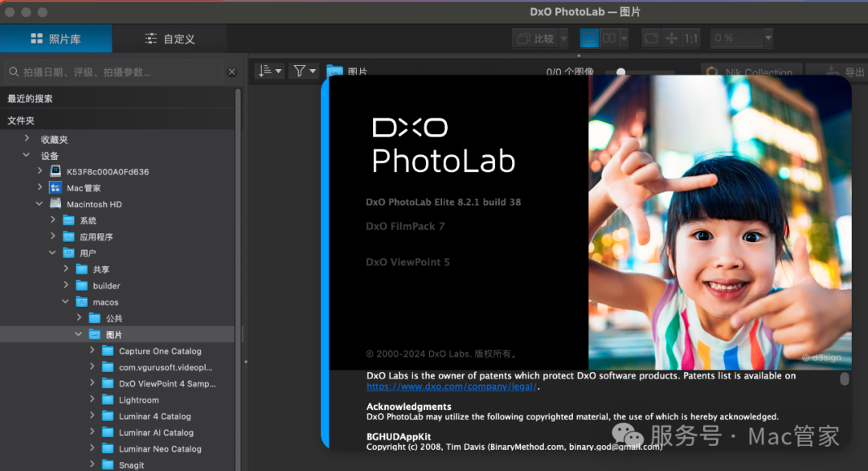Click the Mac管家 volume icon
868x471 pixels.
click(x=55, y=187)
